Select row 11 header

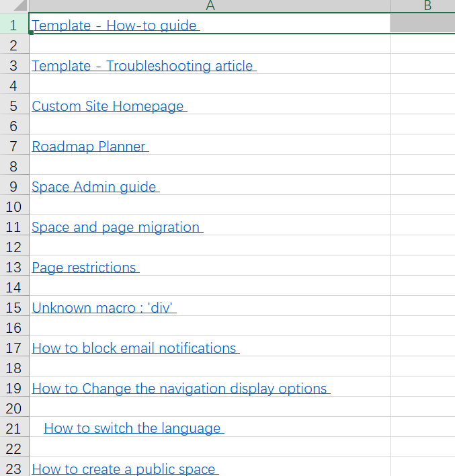(14, 225)
